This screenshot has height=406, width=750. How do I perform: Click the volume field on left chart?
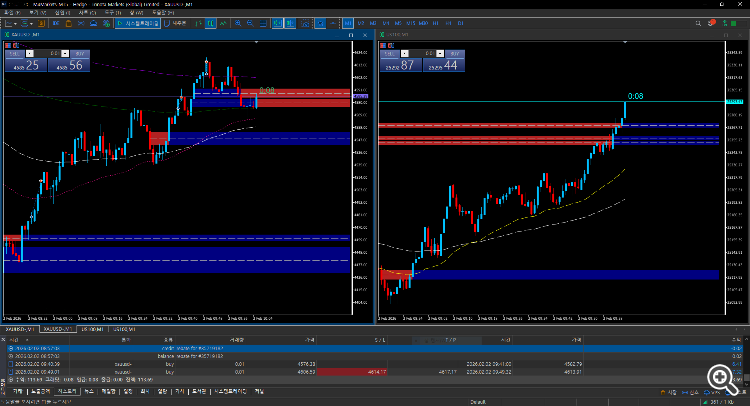[47, 54]
